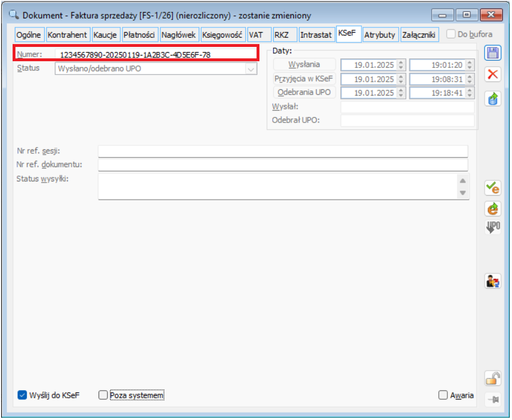Click the Nr ref. sesji field
The image size is (512, 420).
(283, 151)
